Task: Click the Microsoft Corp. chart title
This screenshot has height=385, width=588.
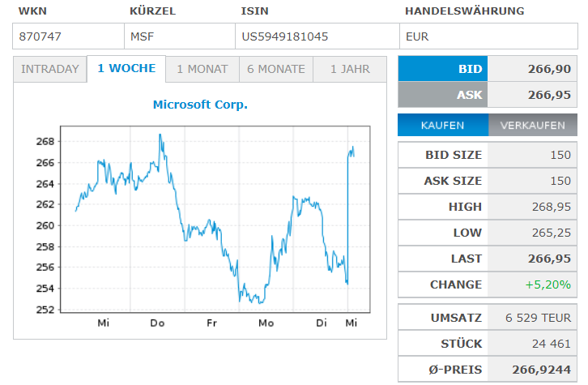Action: click(x=200, y=105)
